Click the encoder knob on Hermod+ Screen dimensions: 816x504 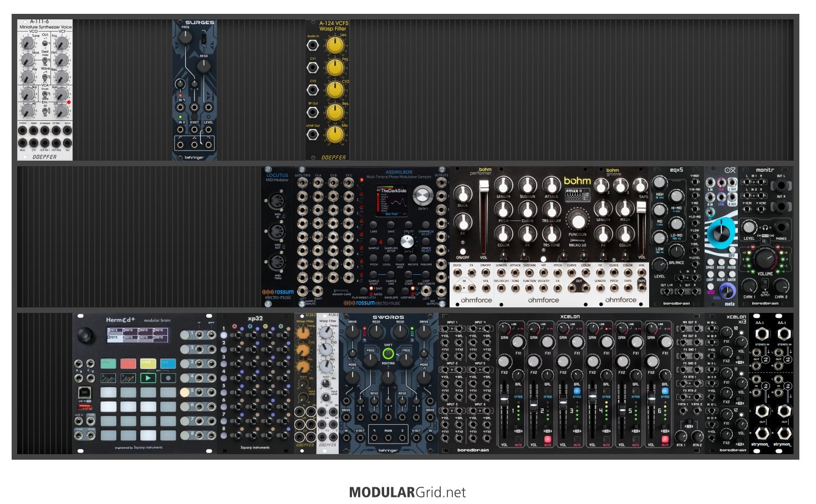pyautogui.click(x=85, y=335)
